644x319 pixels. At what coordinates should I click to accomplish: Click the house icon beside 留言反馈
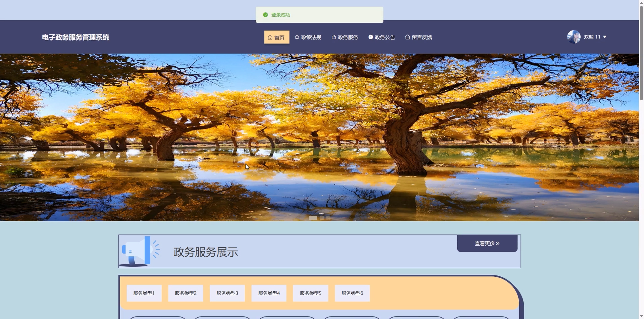point(408,37)
